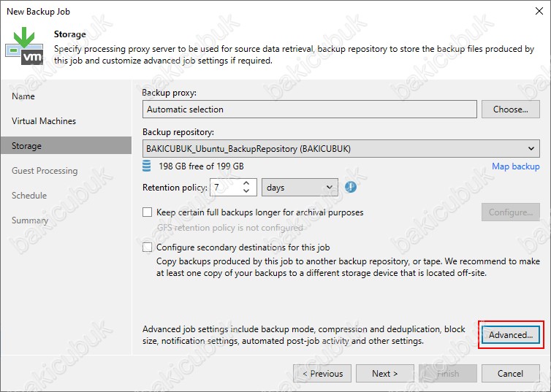Click the backup job VM icon
The height and width of the screenshot is (392, 551).
point(24,46)
